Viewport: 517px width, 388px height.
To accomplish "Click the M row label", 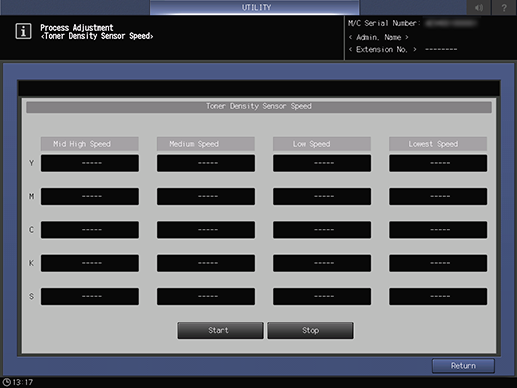I will coord(31,196).
